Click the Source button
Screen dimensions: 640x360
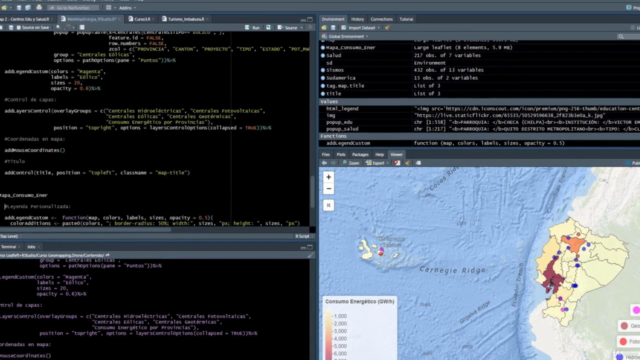287,27
